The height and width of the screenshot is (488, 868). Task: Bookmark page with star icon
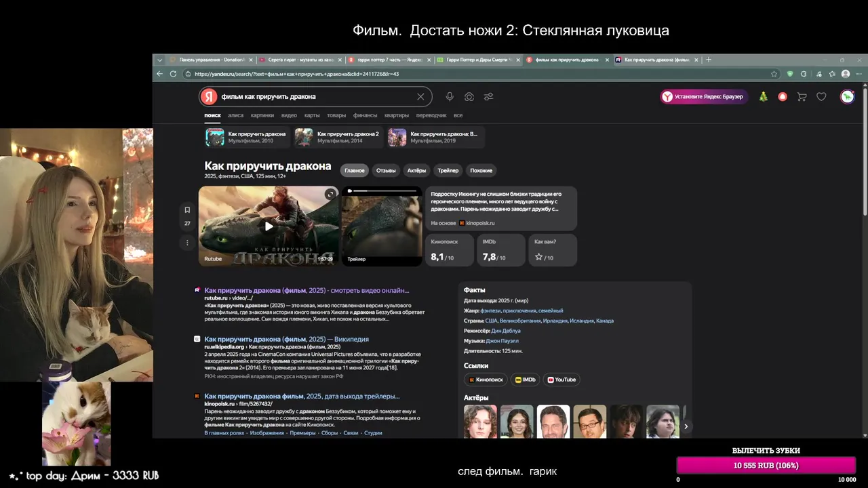(774, 74)
